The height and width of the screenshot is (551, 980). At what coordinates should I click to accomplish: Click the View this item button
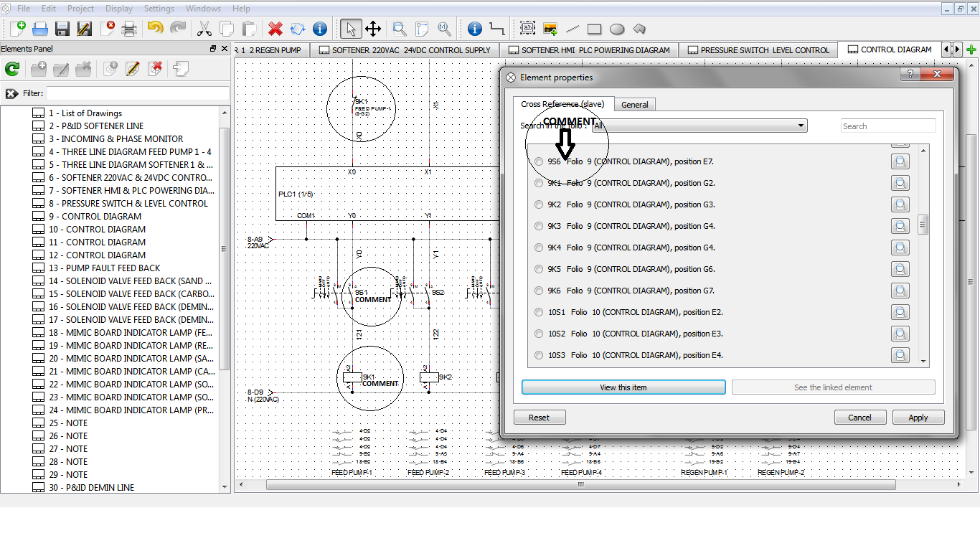coord(623,387)
